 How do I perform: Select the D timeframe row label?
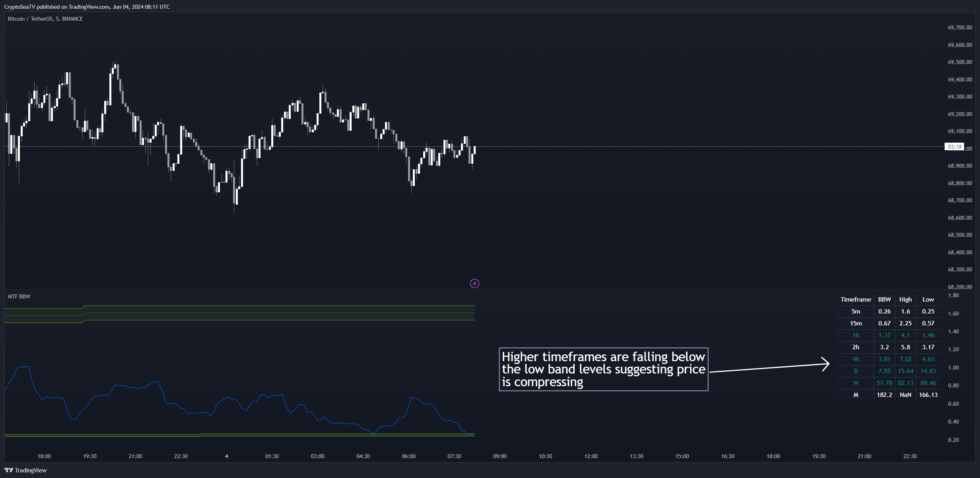(856, 371)
